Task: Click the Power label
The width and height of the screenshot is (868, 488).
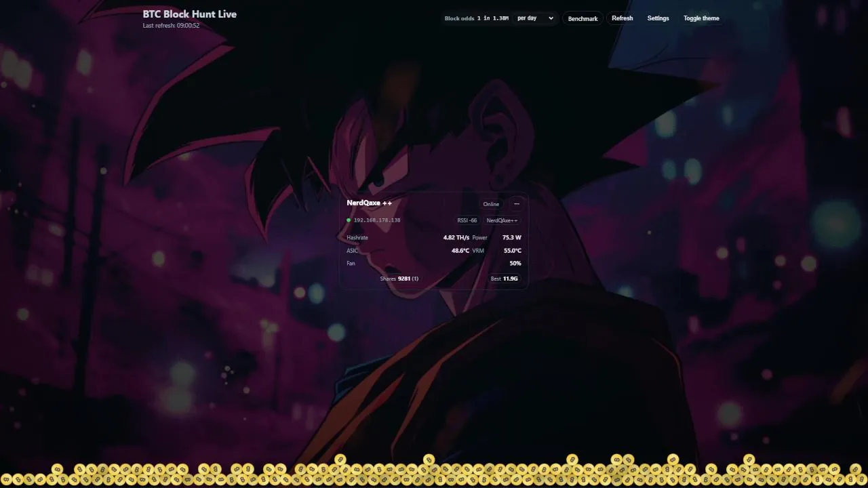Action: [x=479, y=238]
